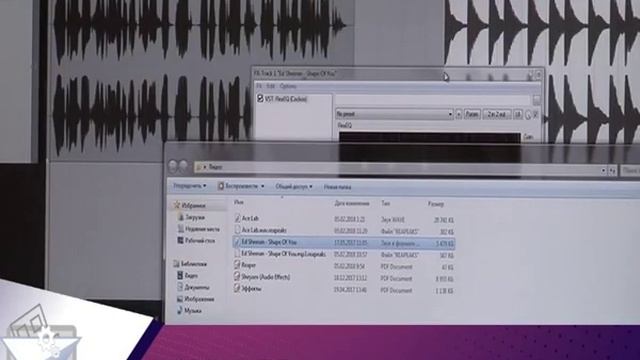Select VST: ReaEQ (Cockos) in the FX list
This screenshot has width=640, height=360.
point(286,99)
